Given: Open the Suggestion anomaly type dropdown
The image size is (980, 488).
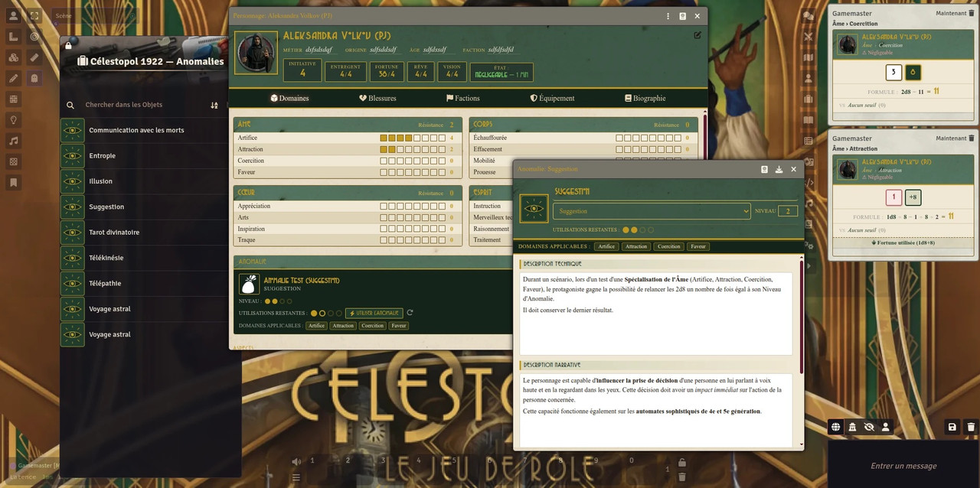Looking at the screenshot, I should [x=652, y=211].
